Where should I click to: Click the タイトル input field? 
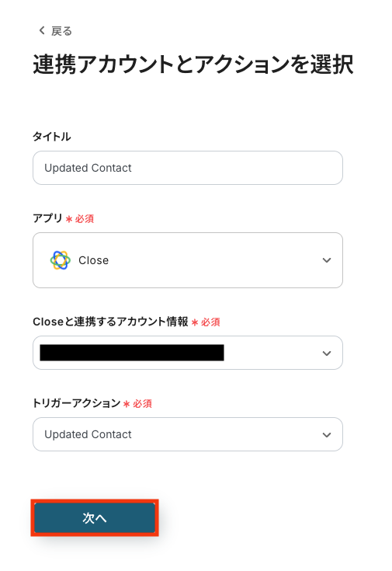188,168
